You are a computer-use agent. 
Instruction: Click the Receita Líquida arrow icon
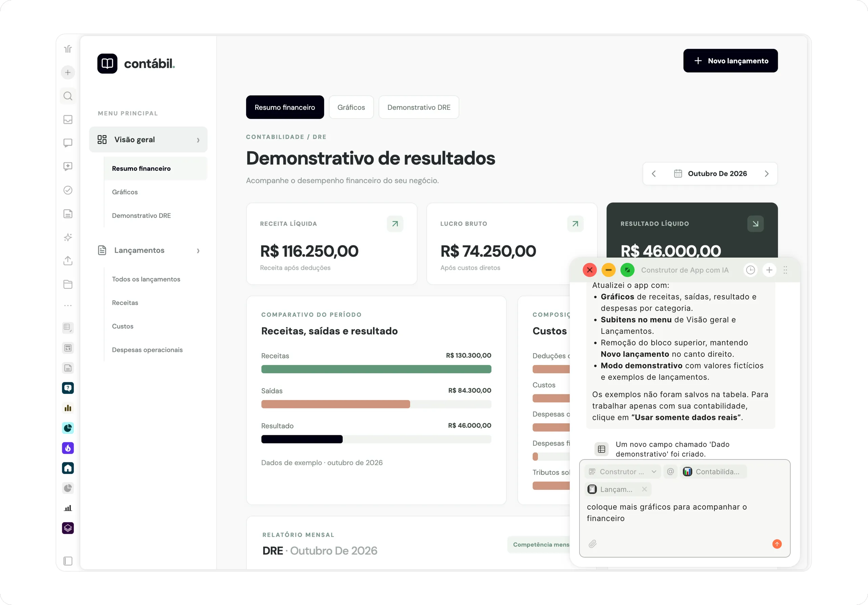pyautogui.click(x=395, y=224)
